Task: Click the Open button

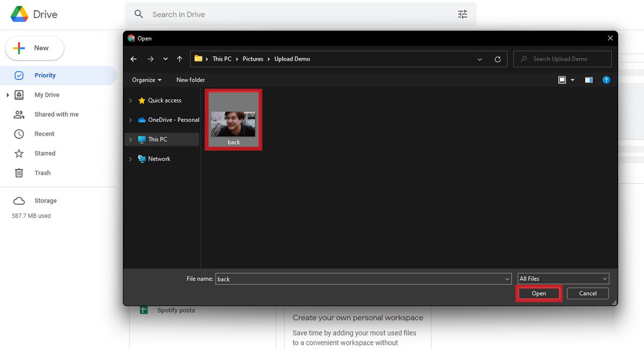Action: (538, 293)
